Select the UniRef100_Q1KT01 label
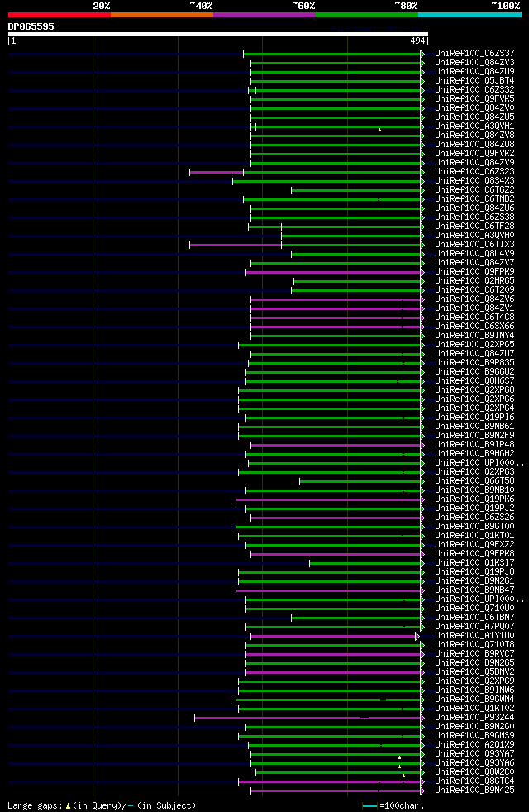This screenshot has width=529, height=812. coord(474,536)
